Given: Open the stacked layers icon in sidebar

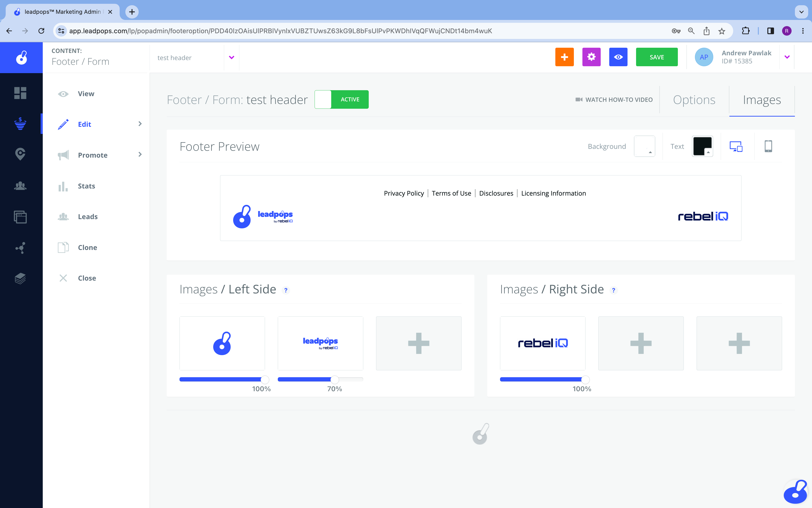Looking at the screenshot, I should coord(20,278).
